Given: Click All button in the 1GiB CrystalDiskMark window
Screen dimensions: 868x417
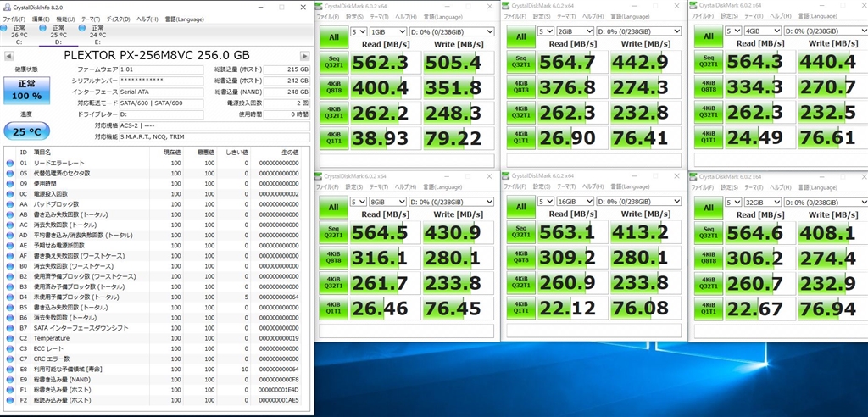Looking at the screenshot, I should [334, 36].
